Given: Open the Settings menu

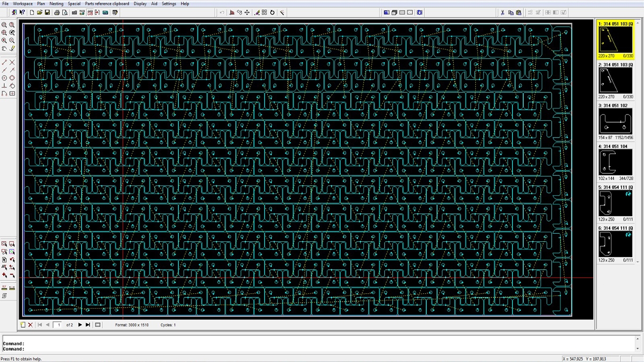Looking at the screenshot, I should 169,4.
